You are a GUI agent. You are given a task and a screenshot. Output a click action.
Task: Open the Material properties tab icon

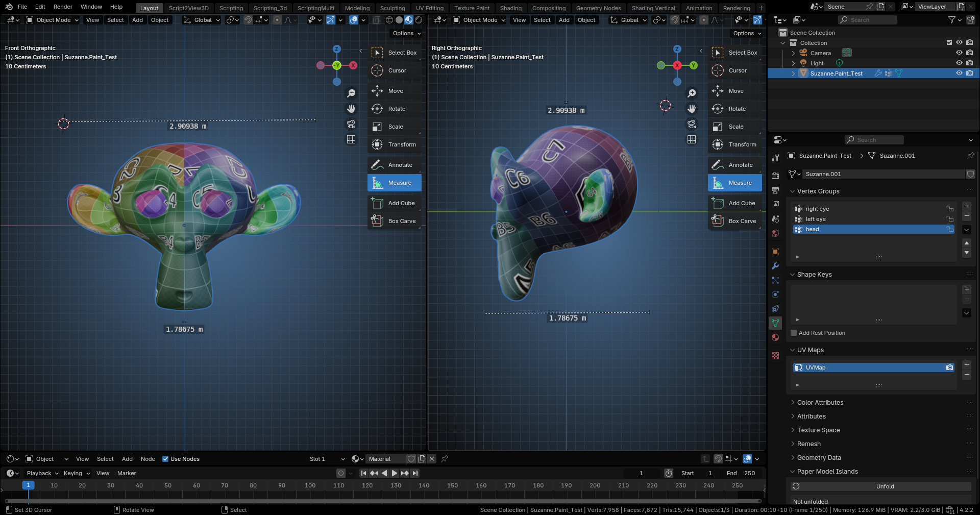point(775,337)
